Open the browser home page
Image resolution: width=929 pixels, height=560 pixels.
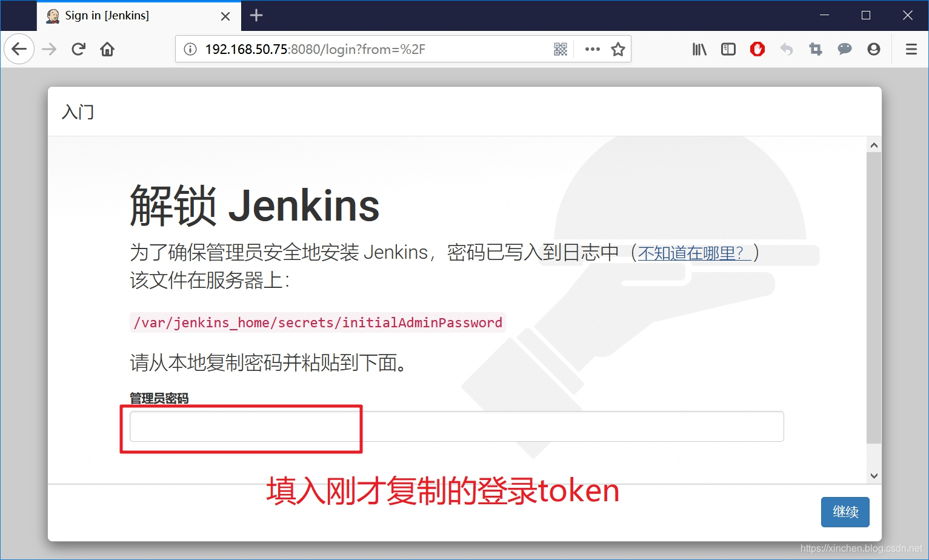click(107, 49)
